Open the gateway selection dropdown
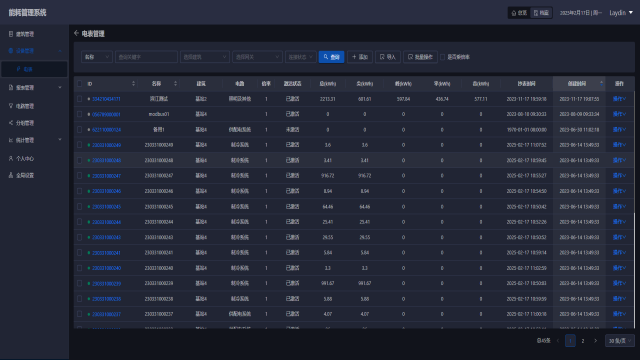640x360 pixels. [257, 57]
